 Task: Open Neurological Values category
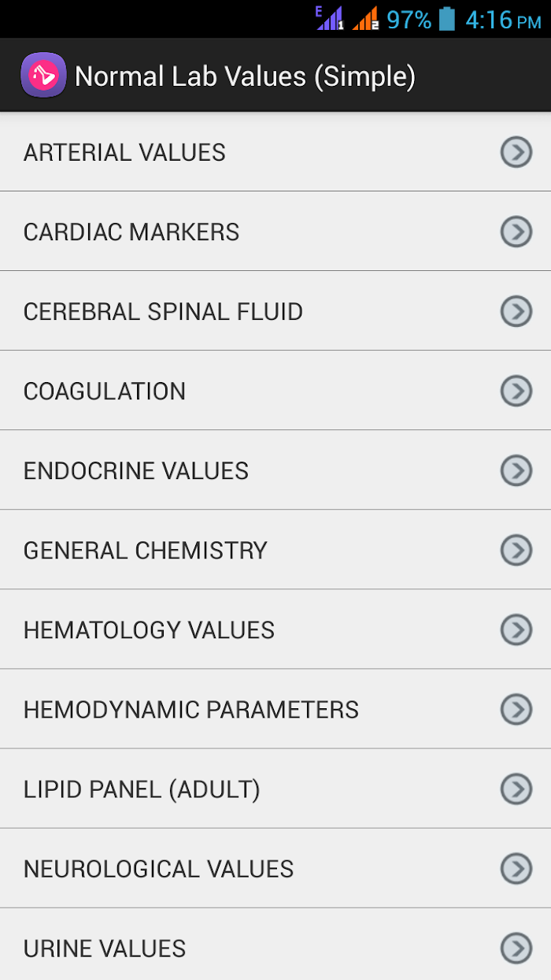[x=158, y=869]
